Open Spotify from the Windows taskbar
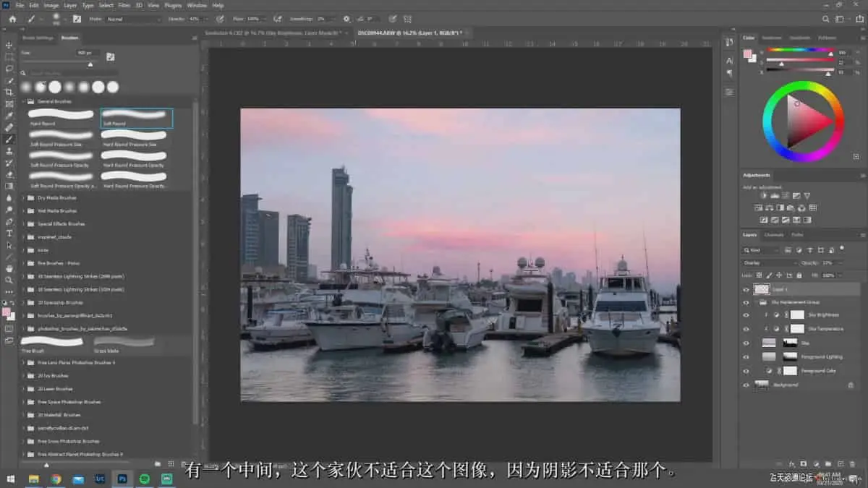868x488 pixels. pyautogui.click(x=144, y=479)
